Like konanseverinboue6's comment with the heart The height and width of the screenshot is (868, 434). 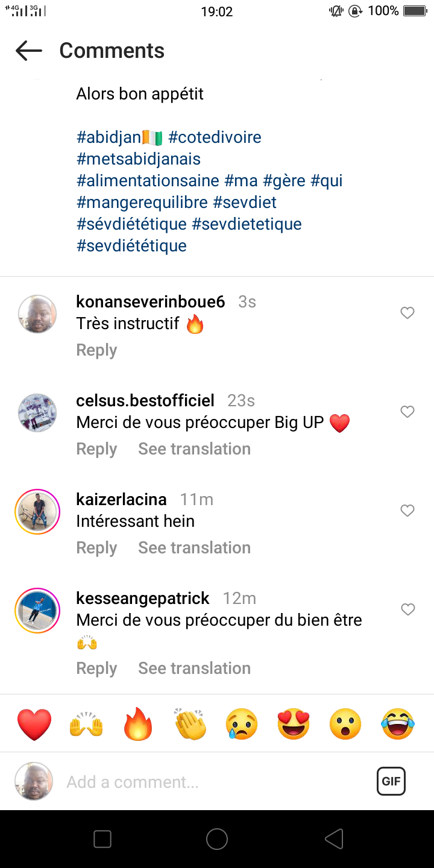point(407,313)
